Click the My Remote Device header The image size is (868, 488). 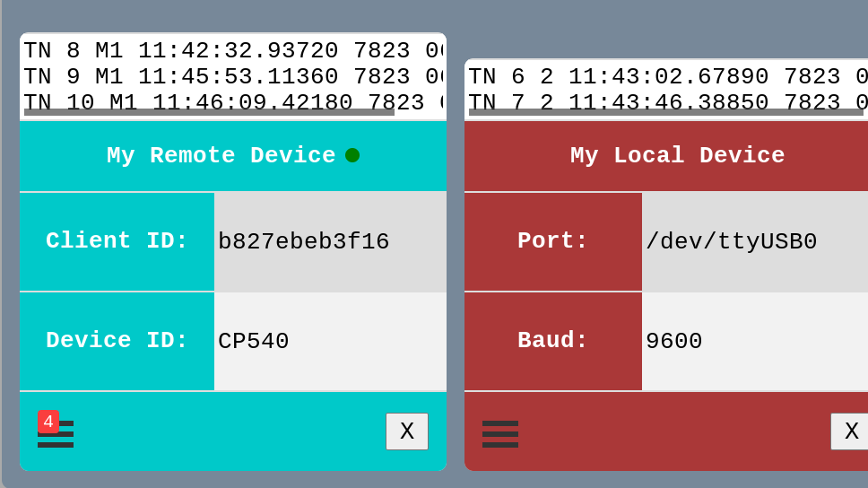point(233,156)
